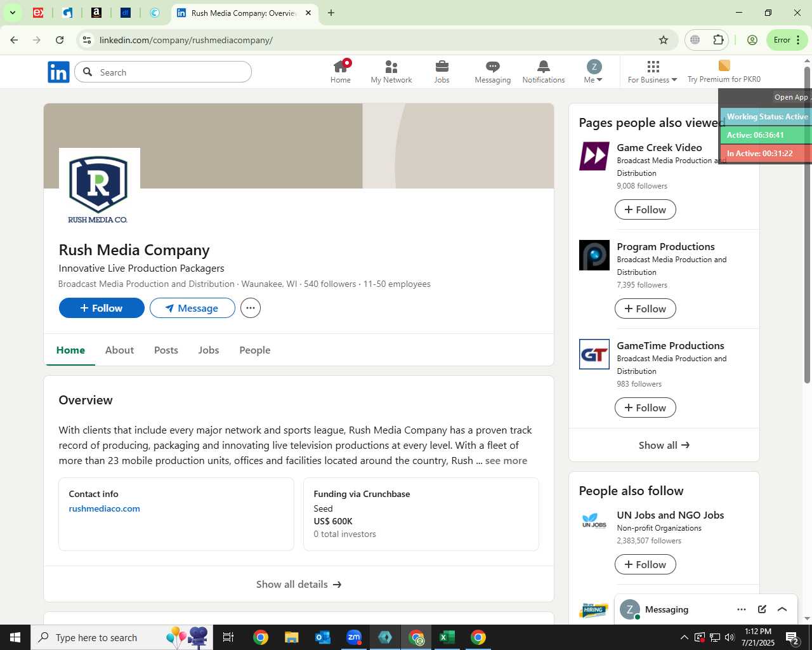Bookmark this page with star icon
812x650 pixels.
(x=664, y=40)
